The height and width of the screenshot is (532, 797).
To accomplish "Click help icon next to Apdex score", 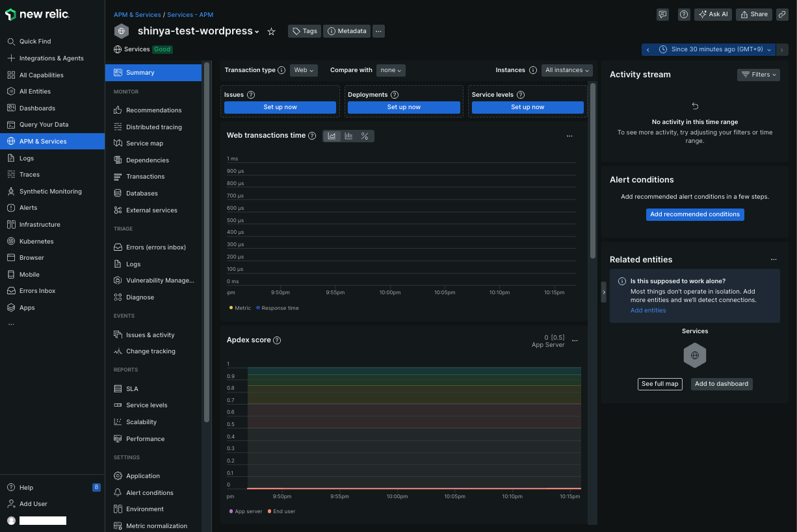I will (x=277, y=340).
